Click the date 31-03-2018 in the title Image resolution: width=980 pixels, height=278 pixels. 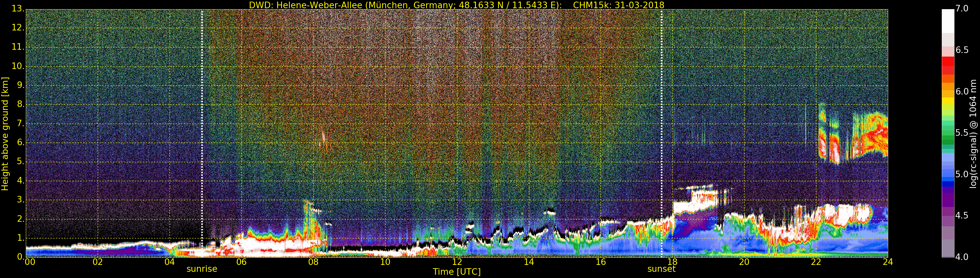click(639, 5)
